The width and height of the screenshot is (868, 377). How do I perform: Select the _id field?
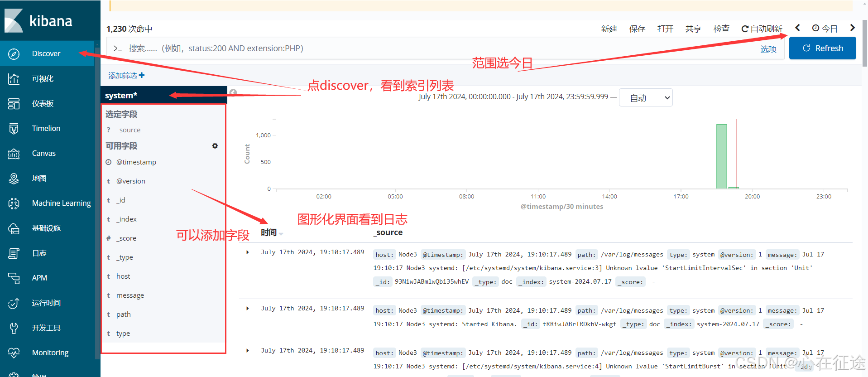coord(120,200)
